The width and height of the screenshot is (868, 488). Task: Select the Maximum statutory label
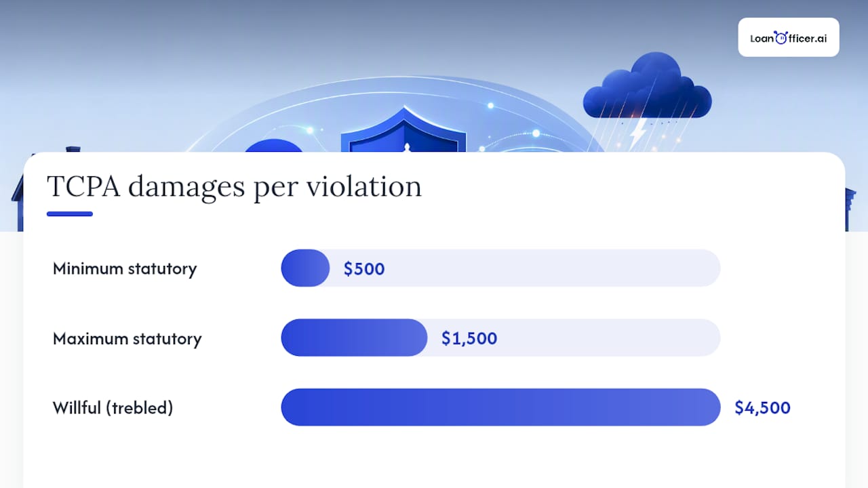(127, 338)
